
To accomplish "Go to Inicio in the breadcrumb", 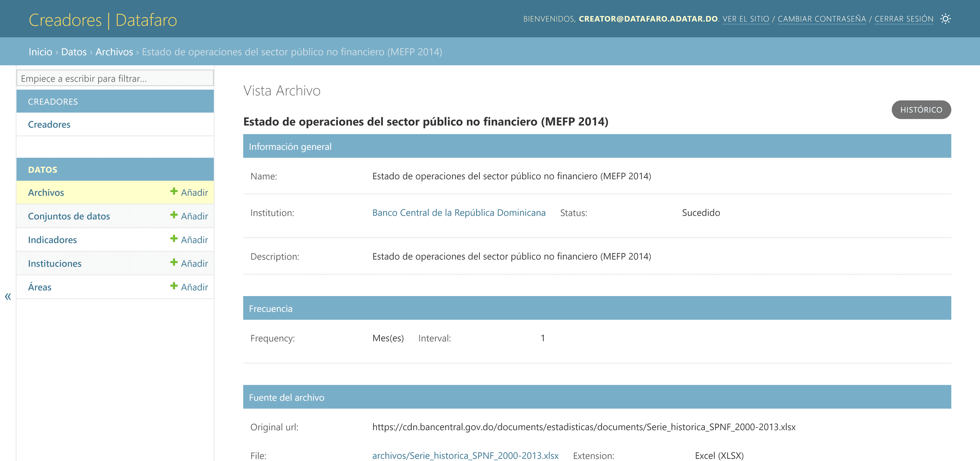I will [x=40, y=52].
